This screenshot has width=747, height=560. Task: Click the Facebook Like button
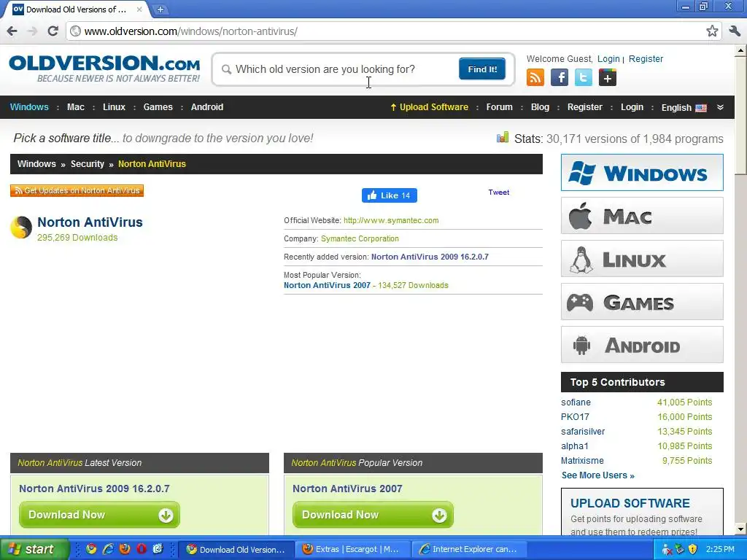[390, 195]
